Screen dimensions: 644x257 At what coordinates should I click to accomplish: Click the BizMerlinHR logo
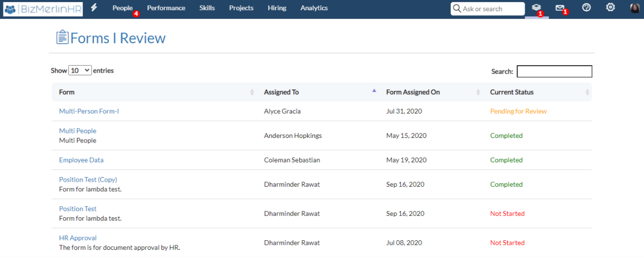coord(43,9)
